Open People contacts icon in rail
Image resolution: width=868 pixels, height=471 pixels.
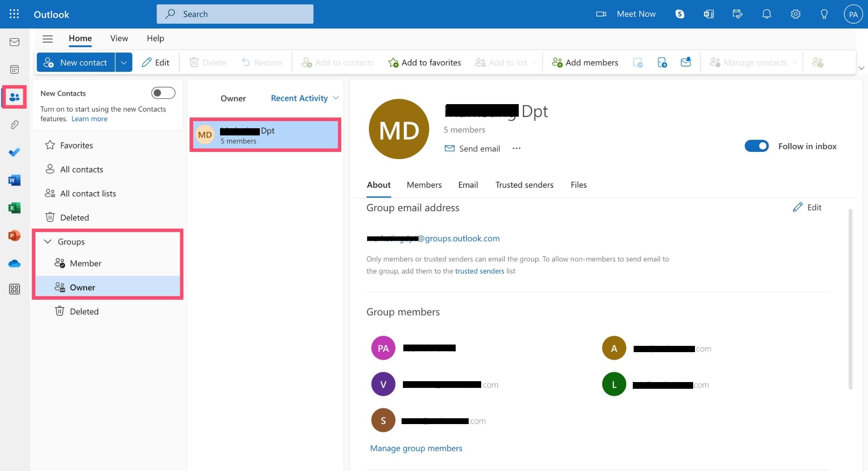coord(14,97)
